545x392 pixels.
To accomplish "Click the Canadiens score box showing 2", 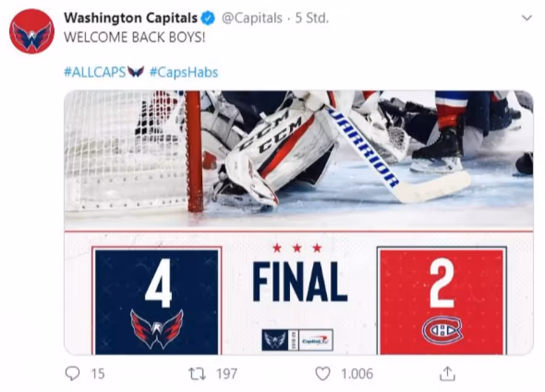I will tap(442, 301).
